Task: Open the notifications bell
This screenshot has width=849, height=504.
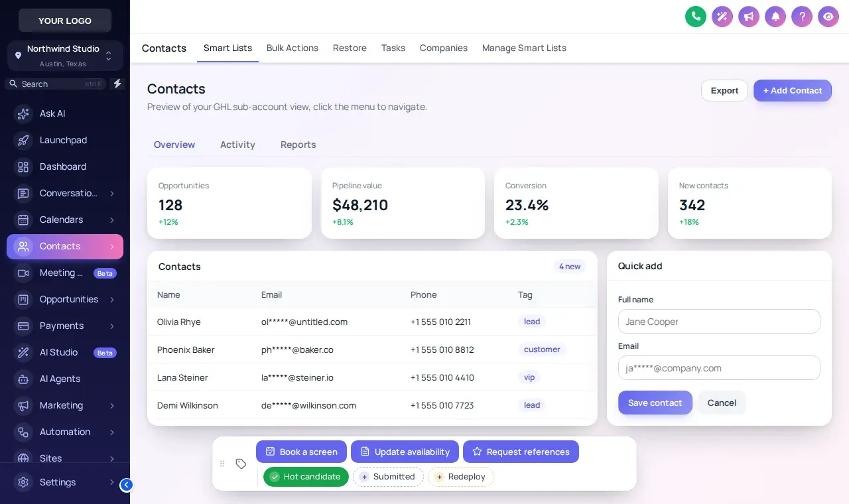Action: point(775,17)
